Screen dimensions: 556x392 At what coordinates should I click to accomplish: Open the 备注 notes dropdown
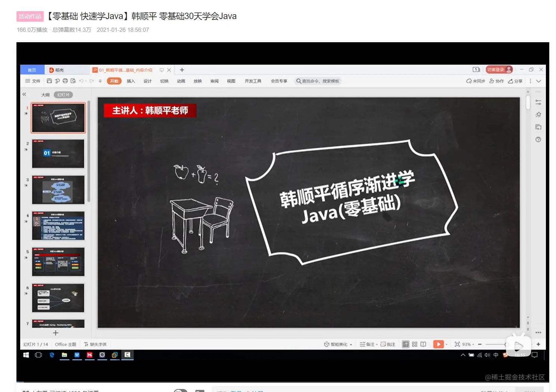click(x=368, y=344)
